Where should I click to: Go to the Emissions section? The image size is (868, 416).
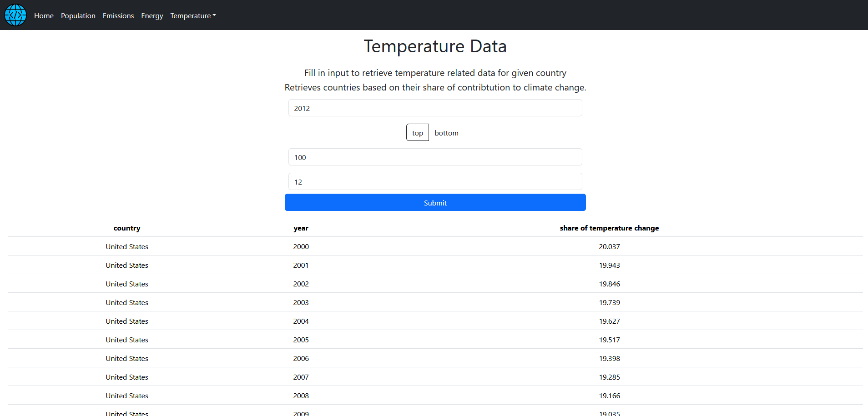tap(118, 15)
